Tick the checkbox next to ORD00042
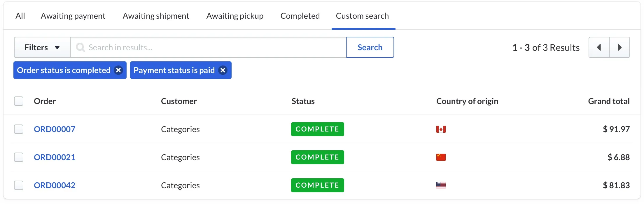 (19, 185)
